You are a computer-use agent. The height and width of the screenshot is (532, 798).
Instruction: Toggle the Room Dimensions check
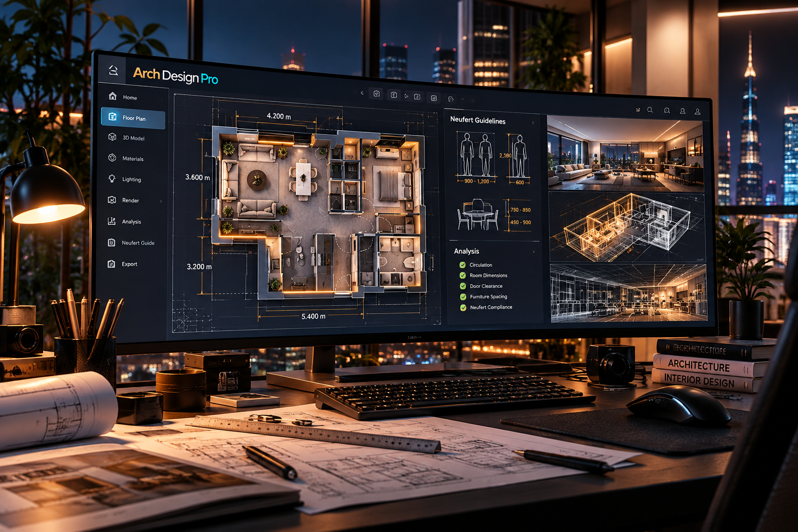point(462,275)
